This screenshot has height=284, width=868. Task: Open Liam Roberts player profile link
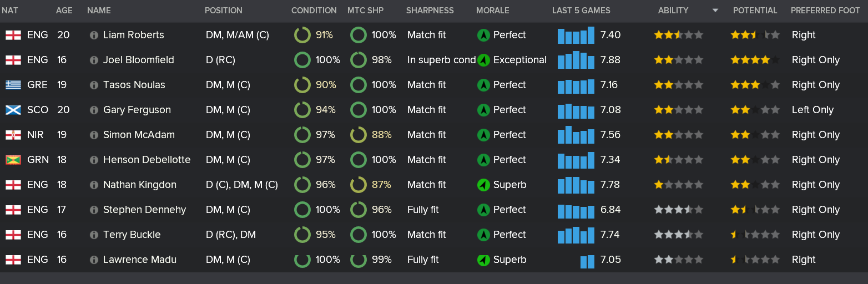pos(134,35)
